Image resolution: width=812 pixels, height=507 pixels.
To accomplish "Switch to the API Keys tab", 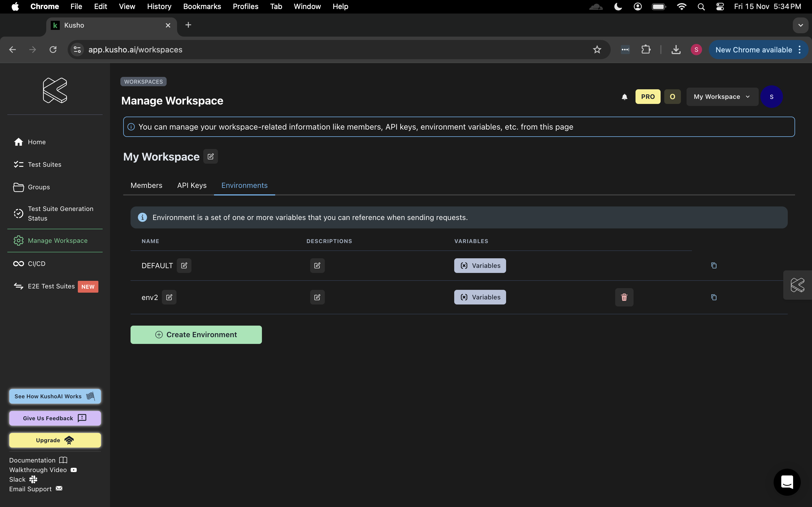I will click(x=192, y=185).
